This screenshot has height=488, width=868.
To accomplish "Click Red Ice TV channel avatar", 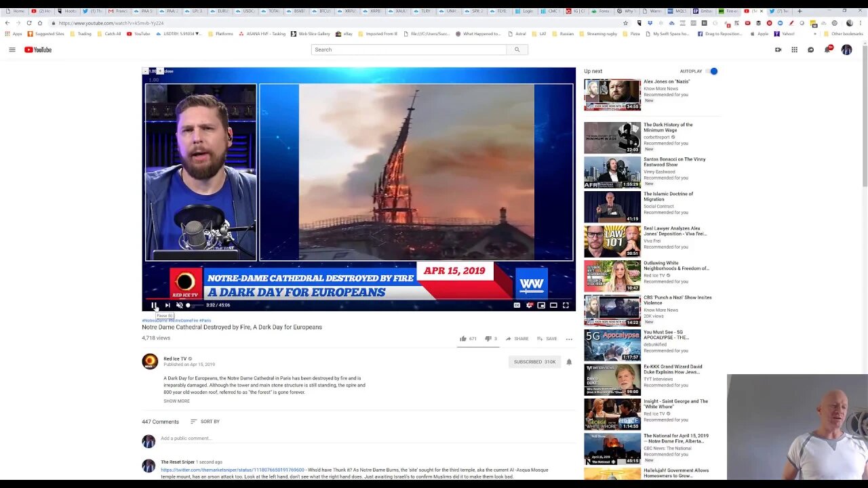I will tap(150, 362).
